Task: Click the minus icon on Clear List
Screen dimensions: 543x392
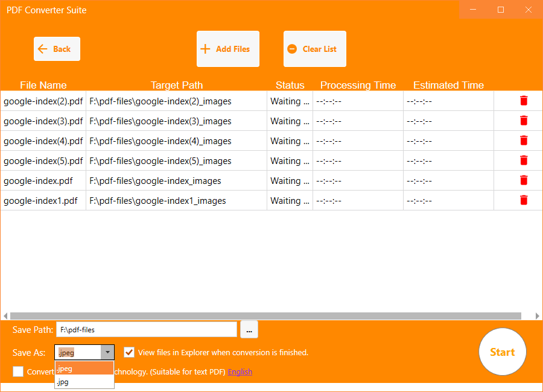Action: click(x=293, y=48)
